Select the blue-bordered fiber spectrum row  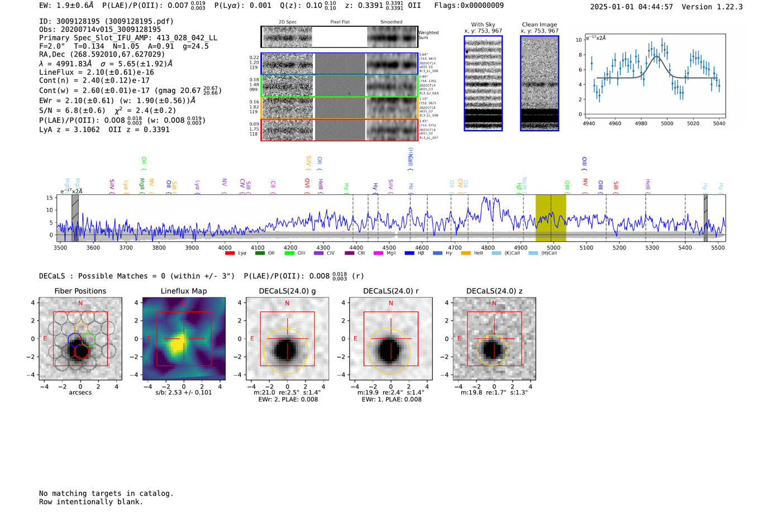(340, 64)
